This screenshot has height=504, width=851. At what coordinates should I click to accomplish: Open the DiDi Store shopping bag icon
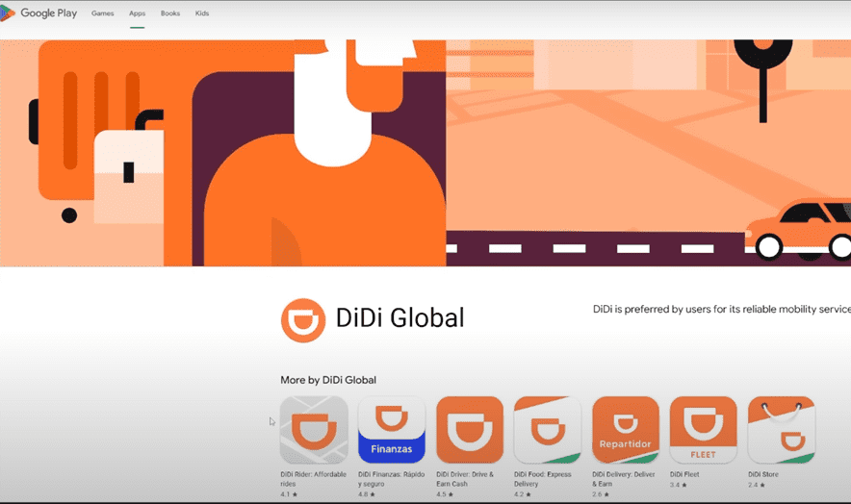coord(781,430)
